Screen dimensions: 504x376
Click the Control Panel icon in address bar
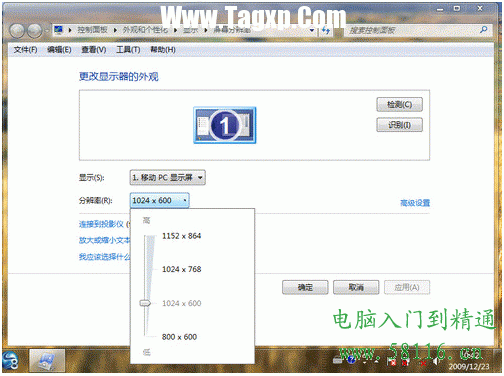pos(59,30)
